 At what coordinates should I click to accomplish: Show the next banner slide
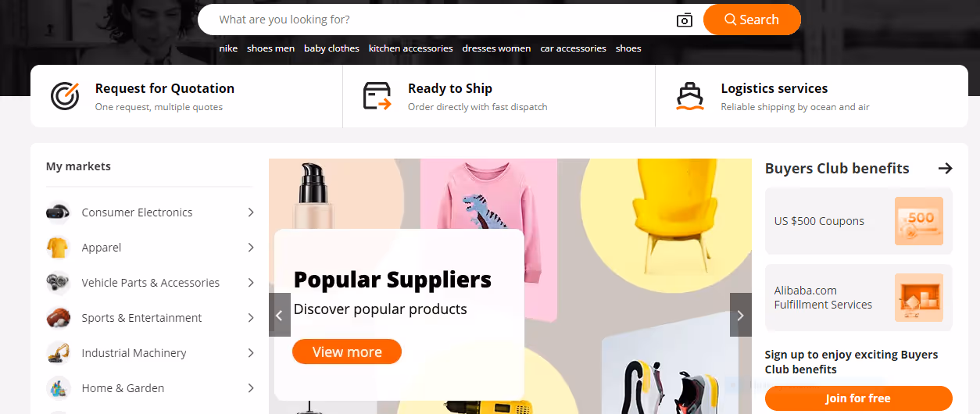pos(741,315)
